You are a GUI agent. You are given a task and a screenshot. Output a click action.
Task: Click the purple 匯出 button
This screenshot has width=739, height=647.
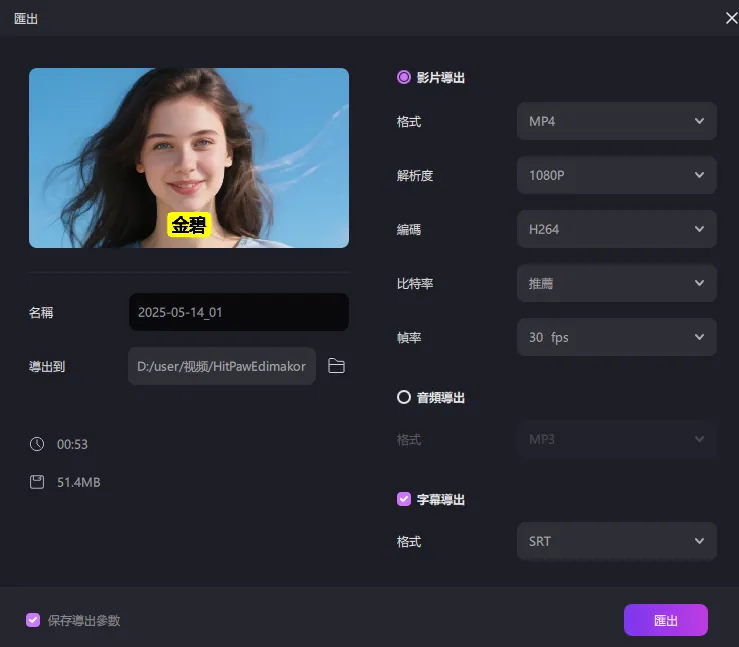665,620
